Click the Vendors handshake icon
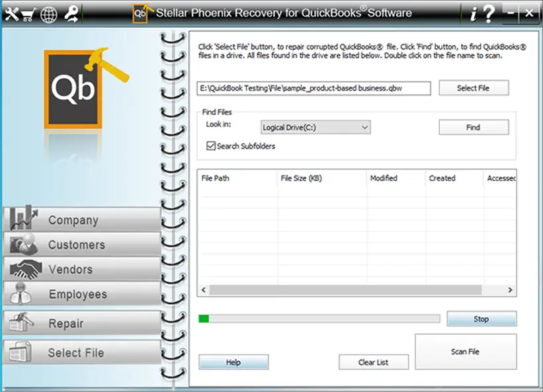The width and height of the screenshot is (543, 392). click(26, 269)
